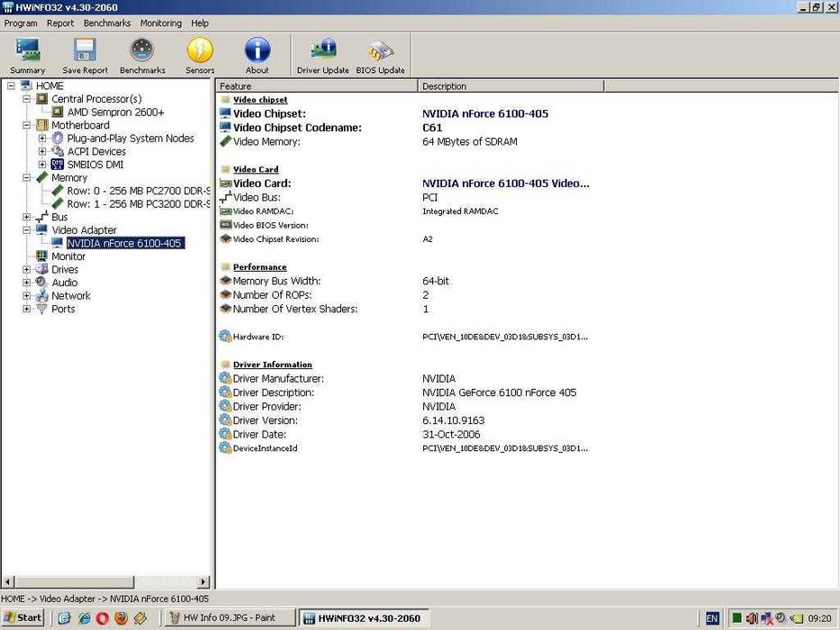Open Driver Update toolbar icon
The height and width of the screenshot is (630, 840).
point(323,55)
